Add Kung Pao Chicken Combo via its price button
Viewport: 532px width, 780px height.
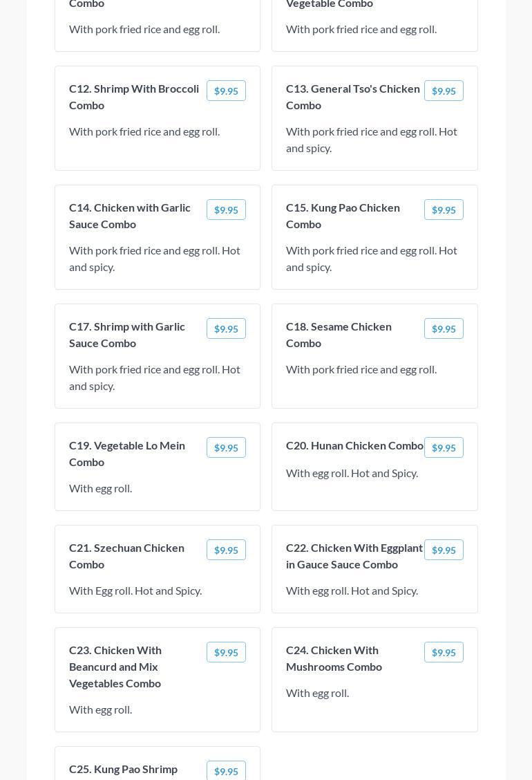pyautogui.click(x=444, y=210)
